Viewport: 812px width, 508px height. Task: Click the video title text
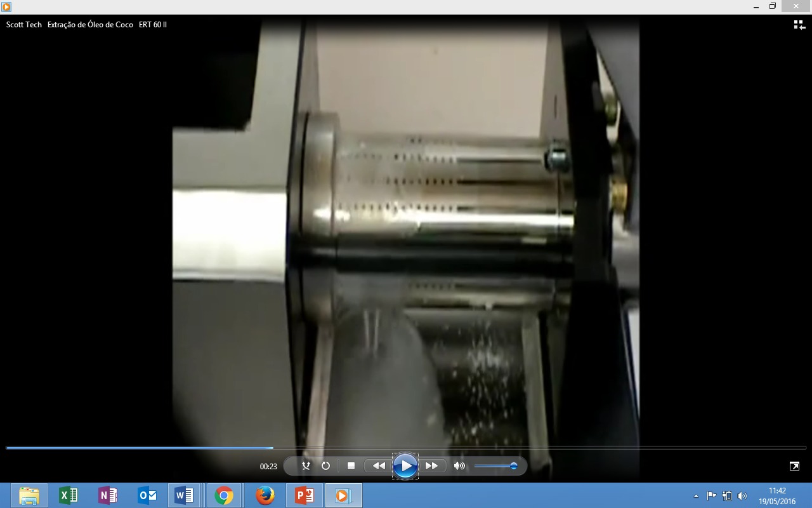[x=86, y=25]
